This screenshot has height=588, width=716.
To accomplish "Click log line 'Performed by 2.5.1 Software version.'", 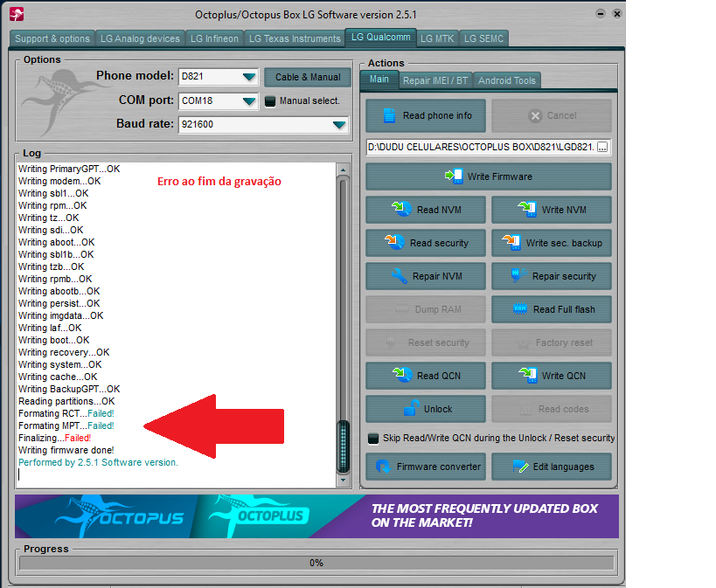I will click(98, 462).
